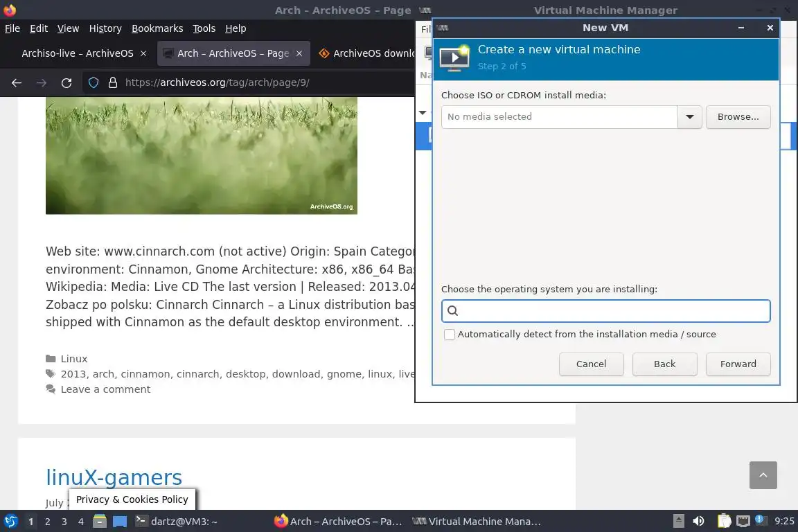Image resolution: width=798 pixels, height=532 pixels.
Task: Open the Linux category link
Action: 74,359
